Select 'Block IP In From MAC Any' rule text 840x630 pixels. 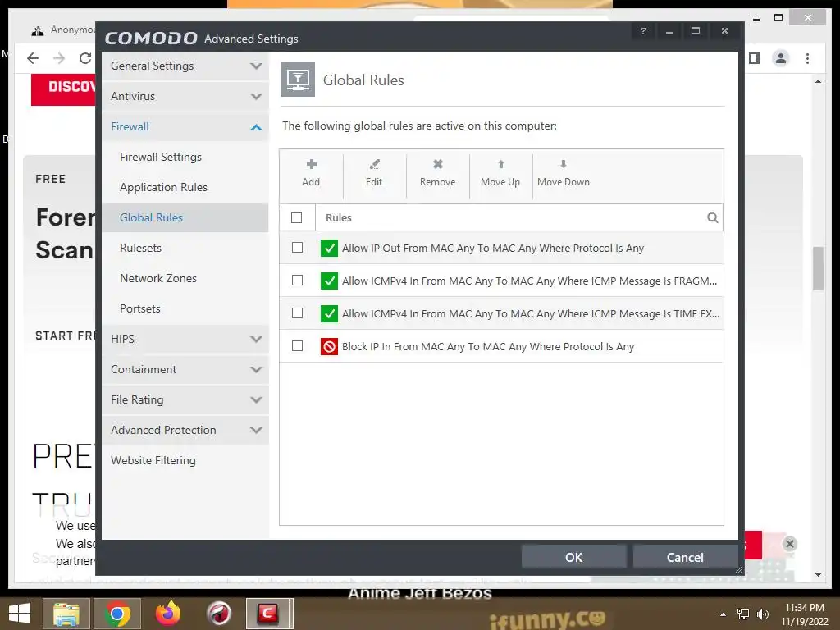[x=488, y=347]
